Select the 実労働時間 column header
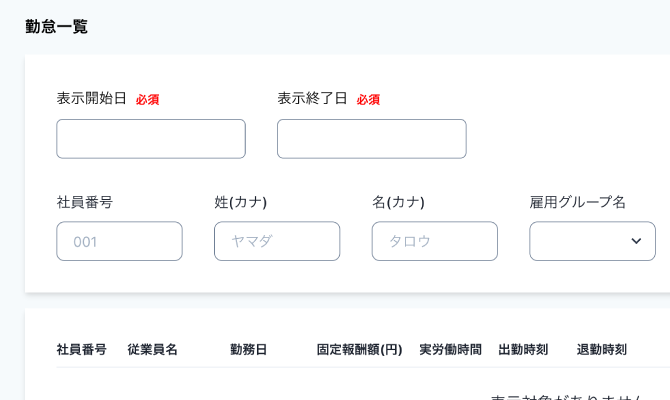 (450, 349)
